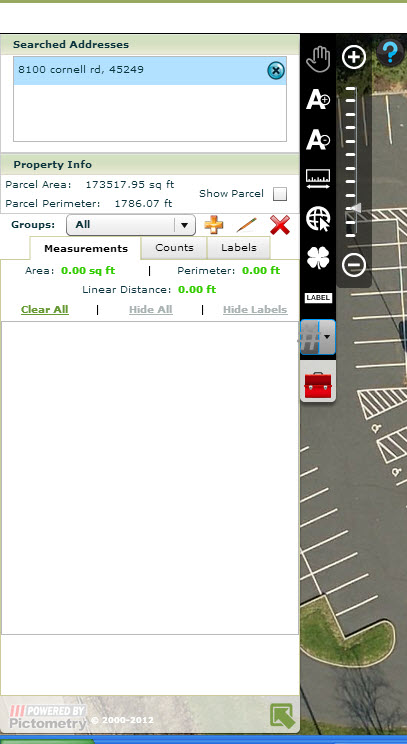Screen dimensions: 407x744
Task: Enable the Show Parcel checkbox
Action: pos(280,194)
